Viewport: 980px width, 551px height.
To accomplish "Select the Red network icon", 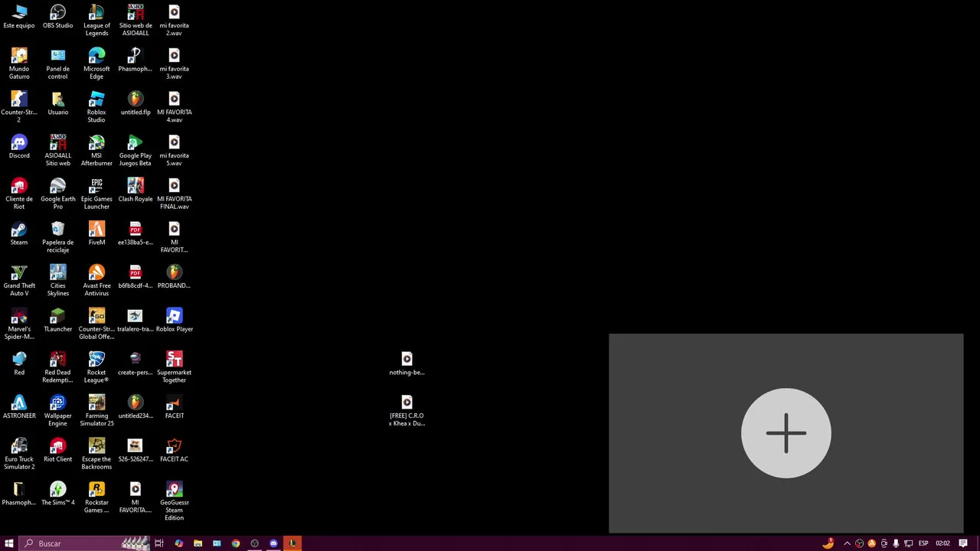I will (19, 364).
